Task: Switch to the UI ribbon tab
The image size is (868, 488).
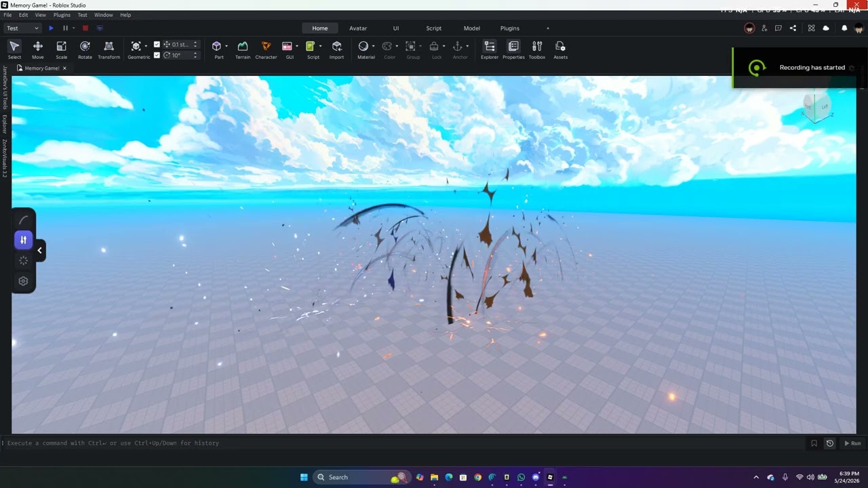Action: pos(396,28)
